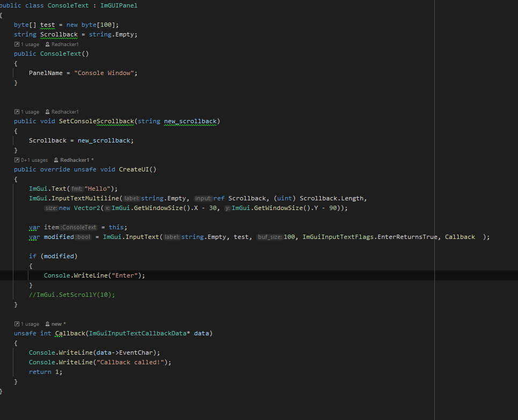Open '1 usage' lens above the ConsoleText constructor
This screenshot has width=518, height=420.
tap(29, 44)
